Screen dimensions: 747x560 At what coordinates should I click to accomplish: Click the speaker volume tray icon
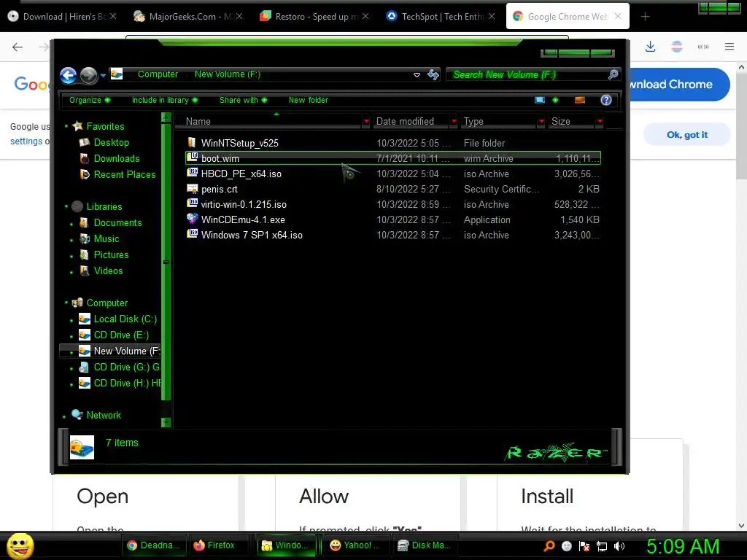point(619,546)
